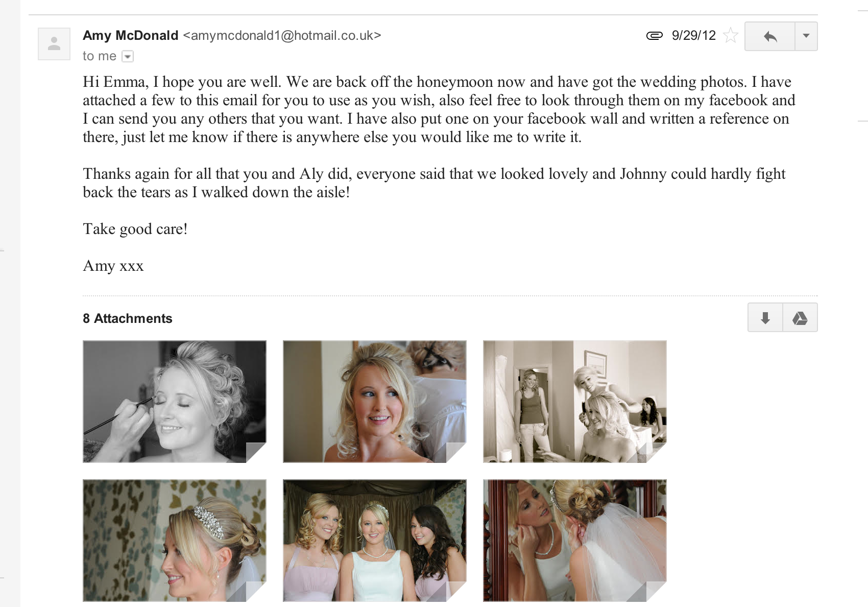Click the 'to me' recipient text
Screen dimensions: 868x607
(x=100, y=56)
